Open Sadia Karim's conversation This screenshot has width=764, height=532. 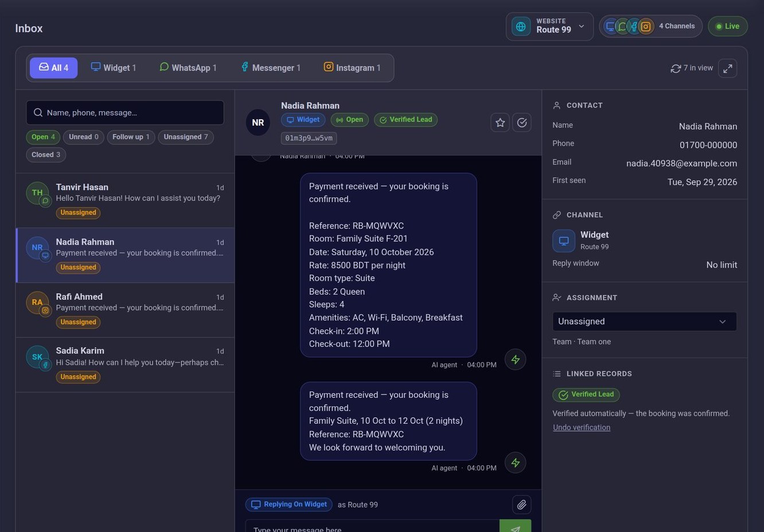click(x=125, y=365)
